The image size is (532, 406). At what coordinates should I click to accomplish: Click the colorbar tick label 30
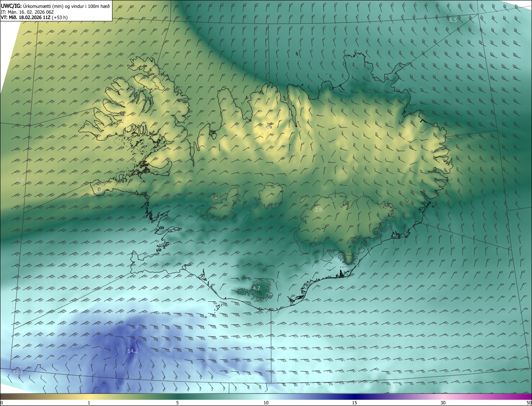click(x=443, y=403)
